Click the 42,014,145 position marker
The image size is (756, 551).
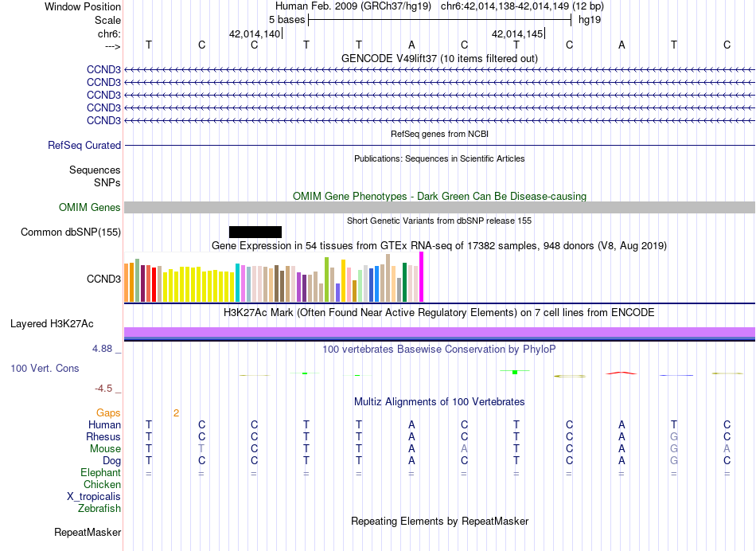tap(517, 33)
